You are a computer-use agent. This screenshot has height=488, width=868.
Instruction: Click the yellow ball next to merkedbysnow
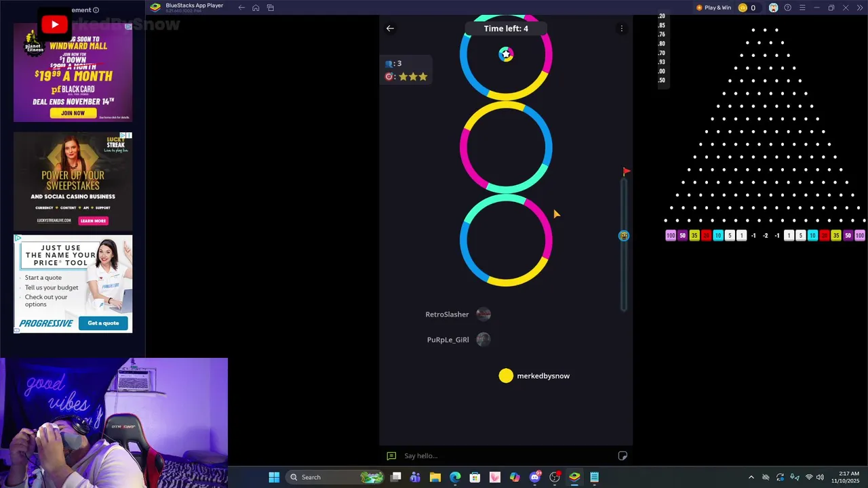point(506,375)
